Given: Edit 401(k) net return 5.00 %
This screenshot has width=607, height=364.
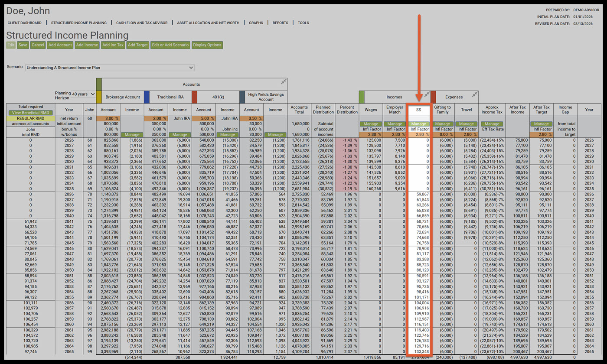Looking at the screenshot, I should point(203,118).
